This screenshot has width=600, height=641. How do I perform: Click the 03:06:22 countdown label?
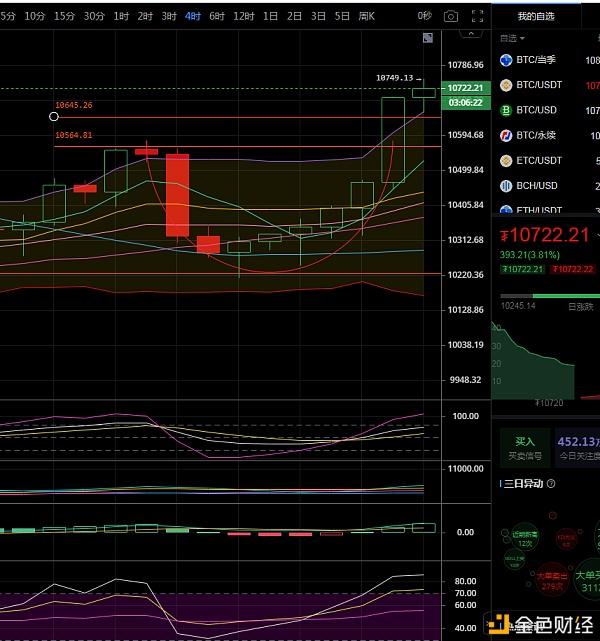[x=466, y=103]
